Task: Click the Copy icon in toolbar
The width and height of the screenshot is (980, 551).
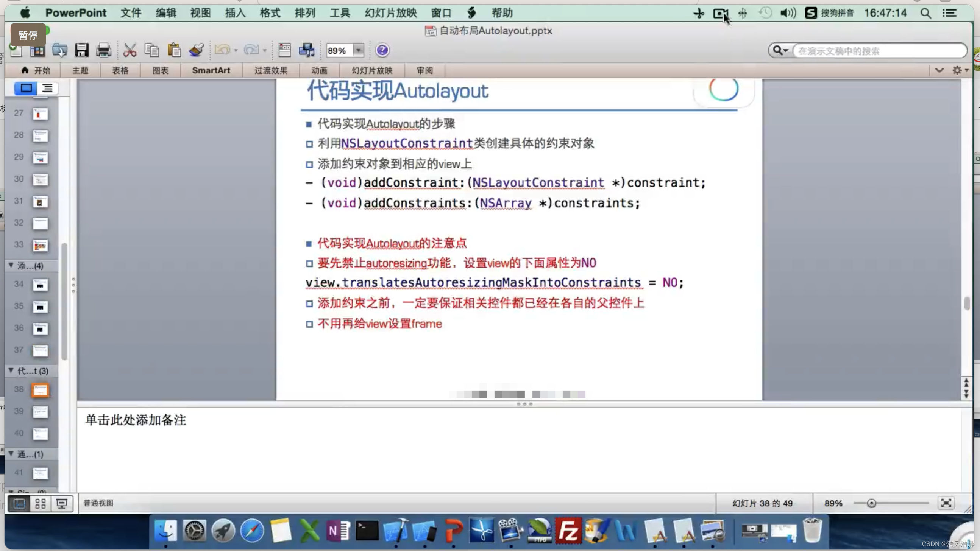Action: tap(152, 50)
